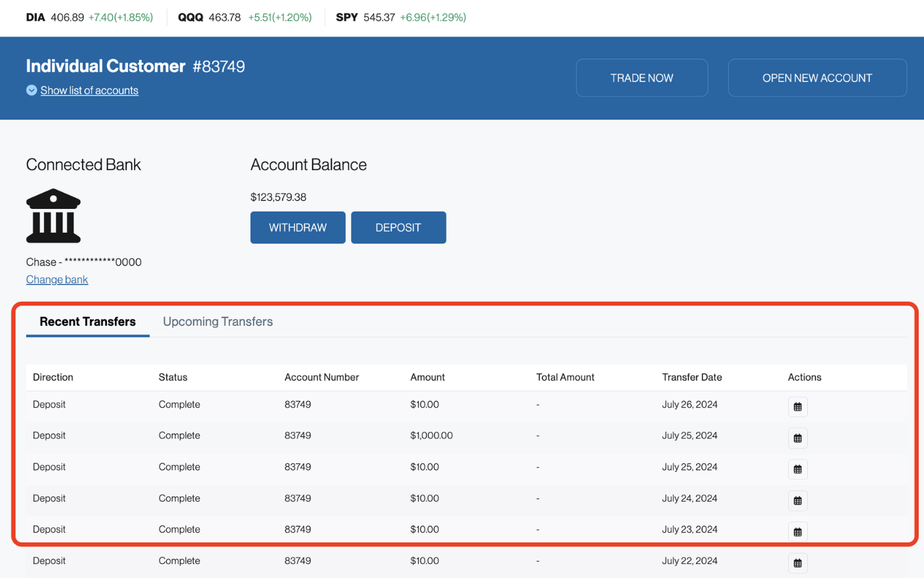
Task: Click the WITHDRAW button
Action: 298,228
